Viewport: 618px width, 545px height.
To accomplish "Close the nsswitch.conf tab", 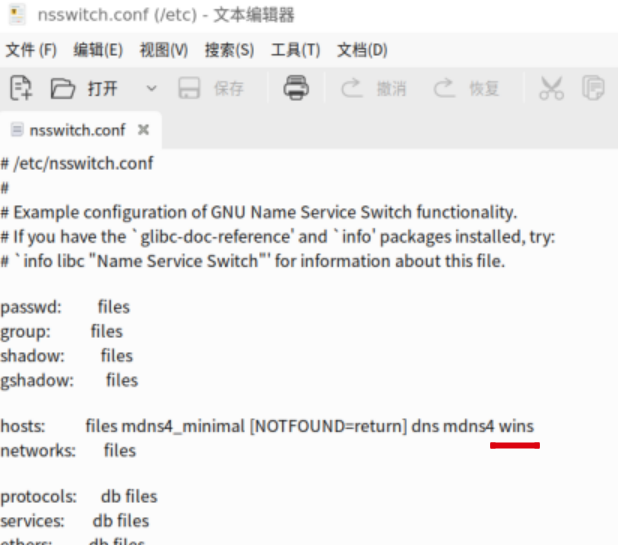I will (143, 130).
